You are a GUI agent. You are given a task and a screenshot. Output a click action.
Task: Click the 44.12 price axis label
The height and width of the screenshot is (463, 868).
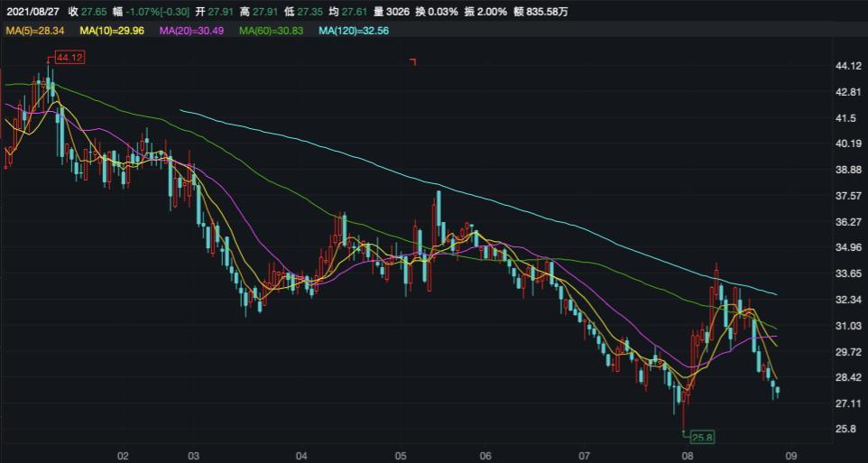click(x=847, y=67)
